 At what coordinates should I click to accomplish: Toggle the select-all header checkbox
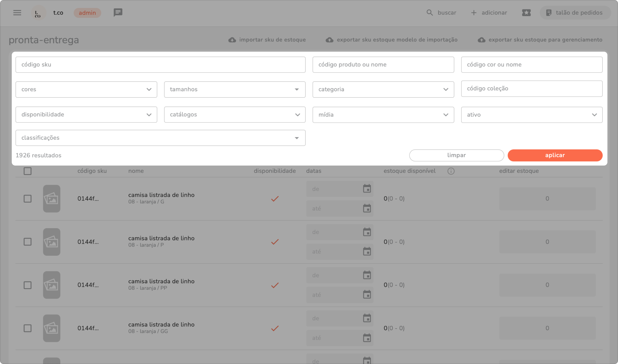(28, 171)
